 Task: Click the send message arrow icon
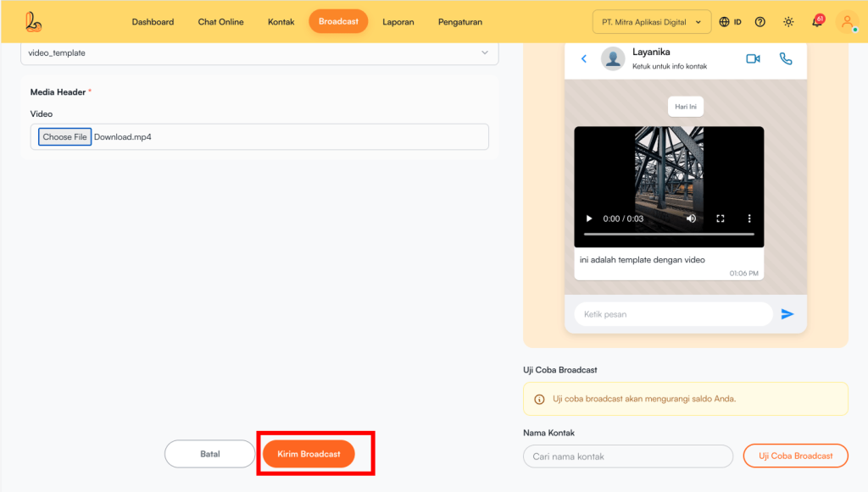(x=787, y=314)
